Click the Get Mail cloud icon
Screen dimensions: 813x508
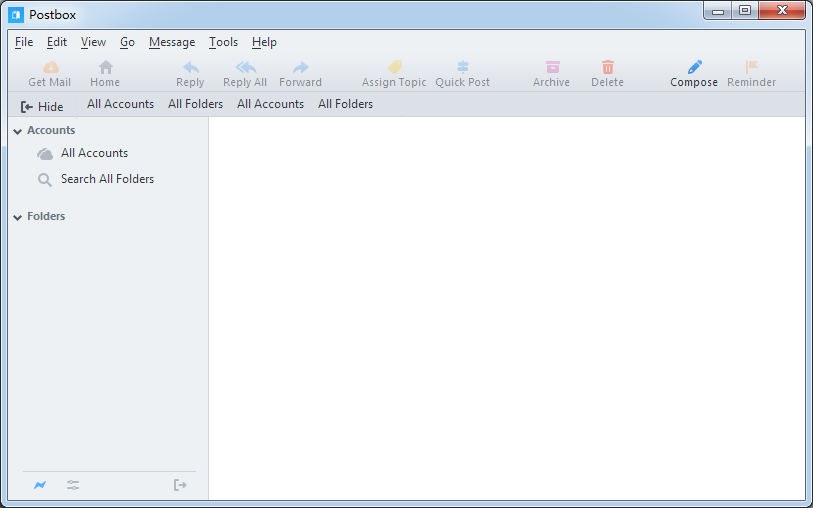click(50, 67)
